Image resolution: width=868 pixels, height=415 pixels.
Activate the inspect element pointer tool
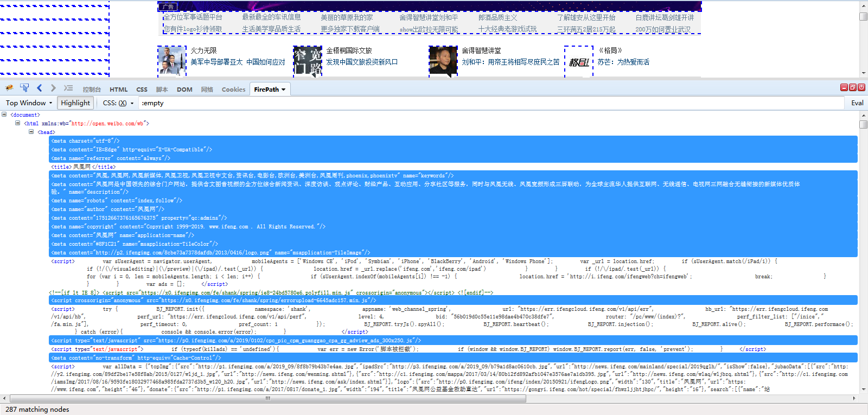pyautogui.click(x=24, y=88)
